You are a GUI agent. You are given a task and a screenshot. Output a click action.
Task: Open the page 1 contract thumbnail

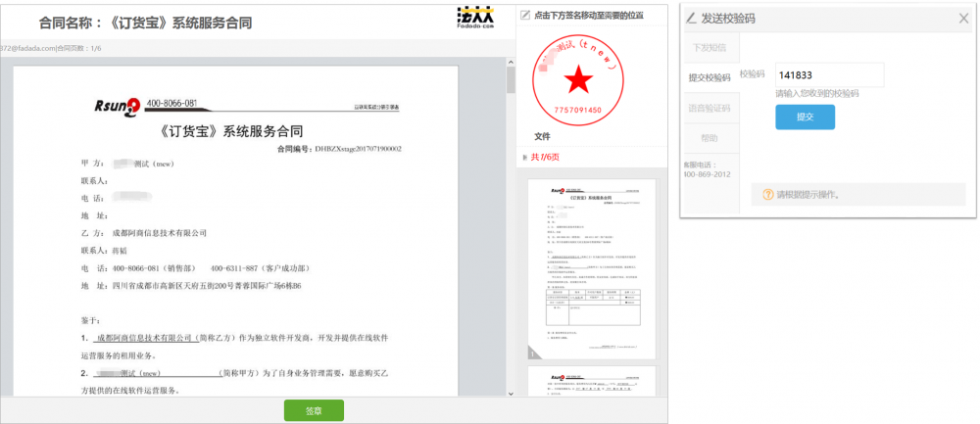pos(592,269)
